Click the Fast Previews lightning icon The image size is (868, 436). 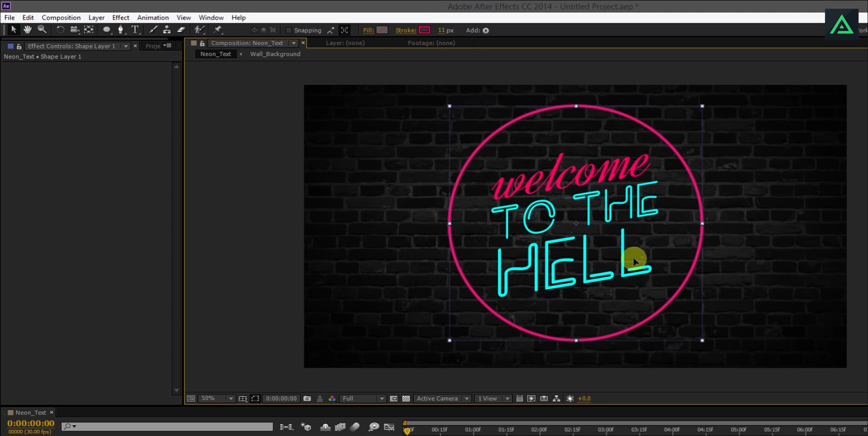532,398
